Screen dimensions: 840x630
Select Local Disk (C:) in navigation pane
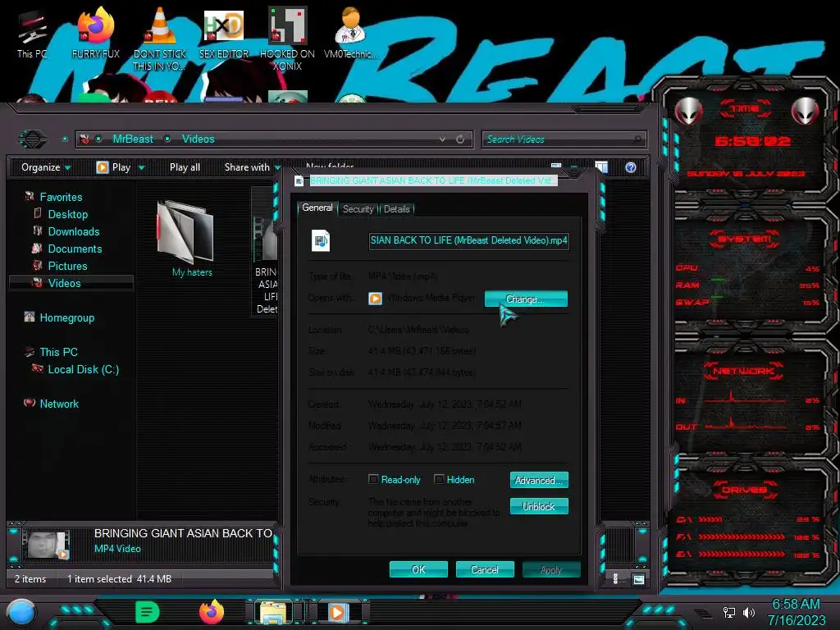(84, 369)
